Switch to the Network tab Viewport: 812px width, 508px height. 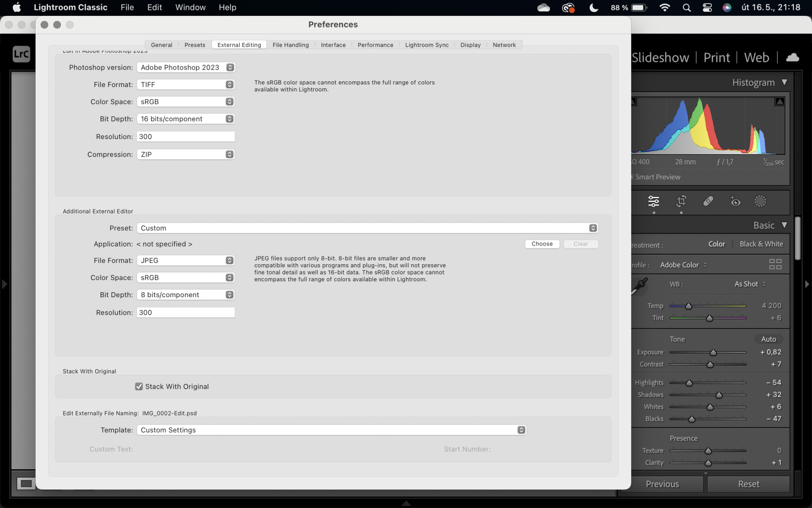pyautogui.click(x=504, y=45)
